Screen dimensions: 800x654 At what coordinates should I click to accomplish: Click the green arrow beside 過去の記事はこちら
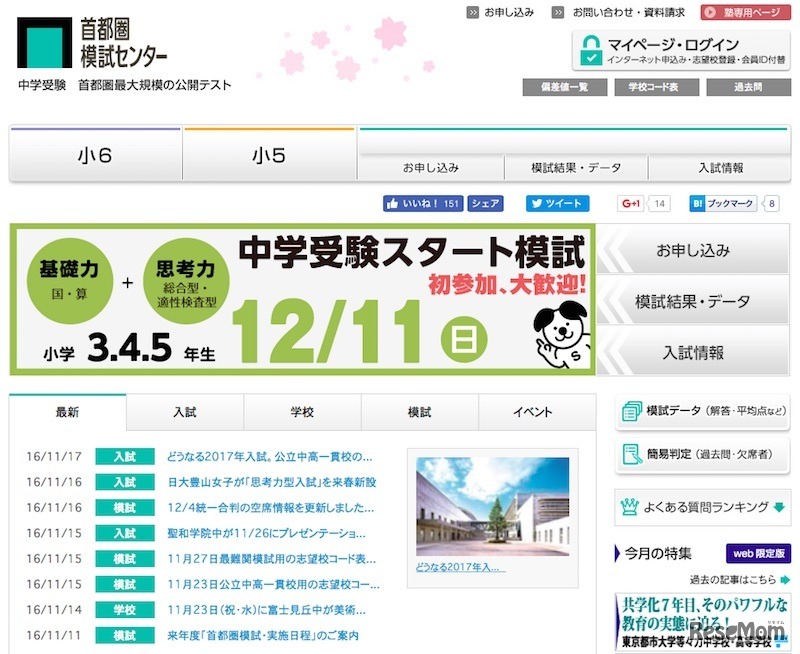click(x=785, y=580)
